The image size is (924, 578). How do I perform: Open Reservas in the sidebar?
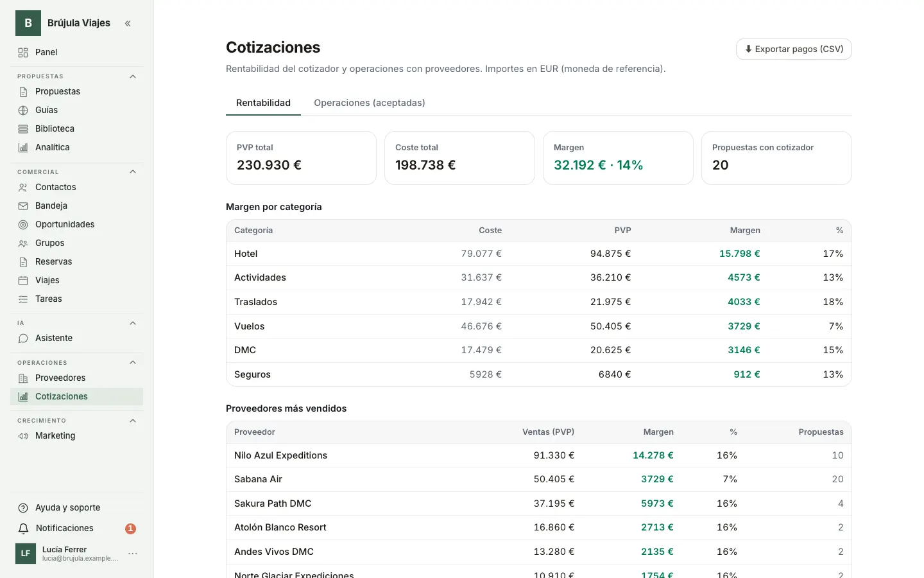[77, 262]
